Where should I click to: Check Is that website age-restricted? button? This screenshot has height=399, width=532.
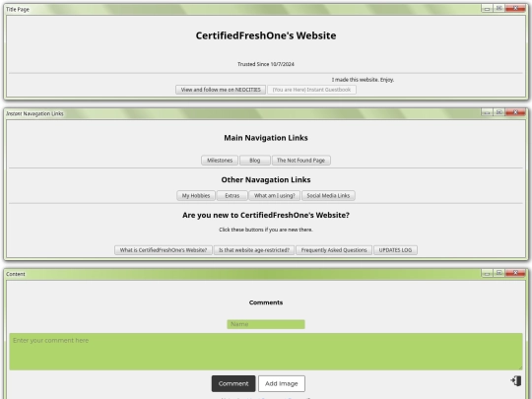(x=254, y=250)
